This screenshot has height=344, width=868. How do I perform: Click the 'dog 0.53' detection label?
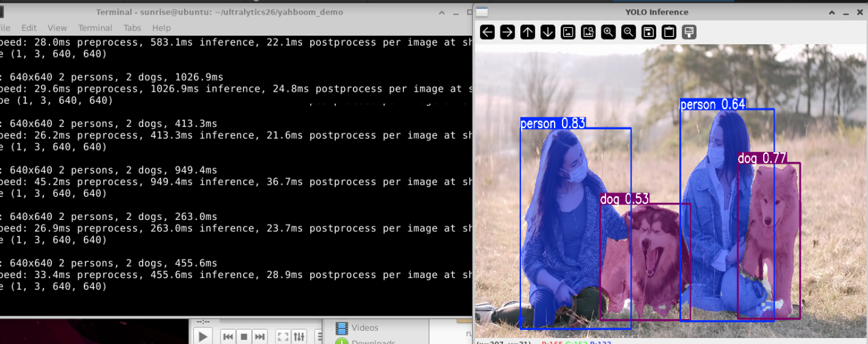tap(625, 199)
